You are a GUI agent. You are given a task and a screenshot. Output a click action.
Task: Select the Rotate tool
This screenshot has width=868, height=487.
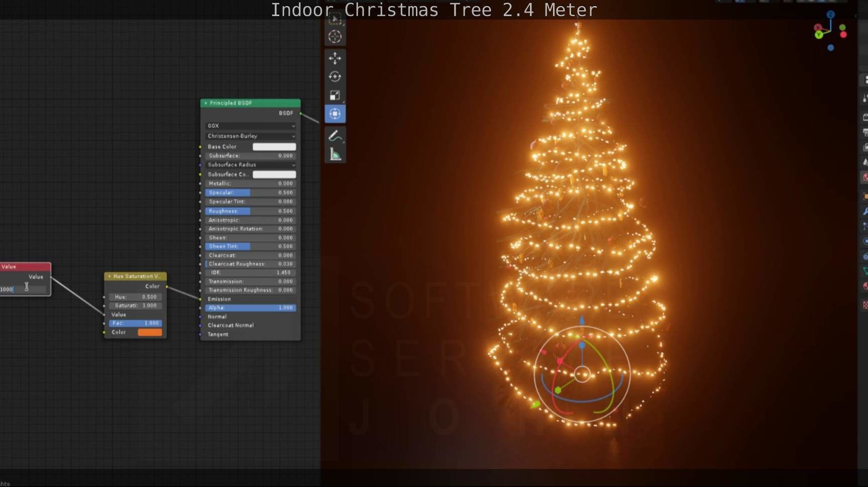[x=335, y=77]
